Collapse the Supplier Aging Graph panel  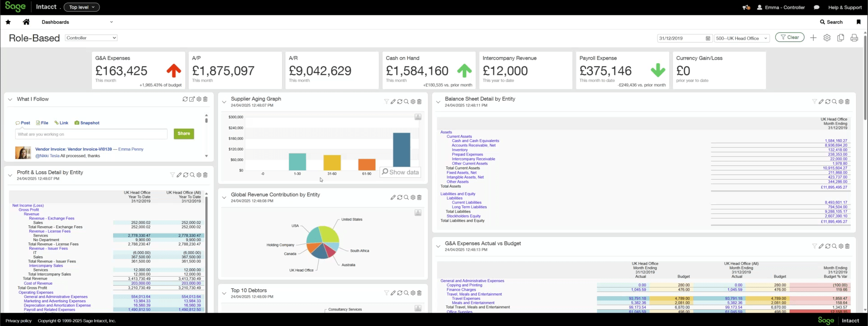pyautogui.click(x=224, y=102)
